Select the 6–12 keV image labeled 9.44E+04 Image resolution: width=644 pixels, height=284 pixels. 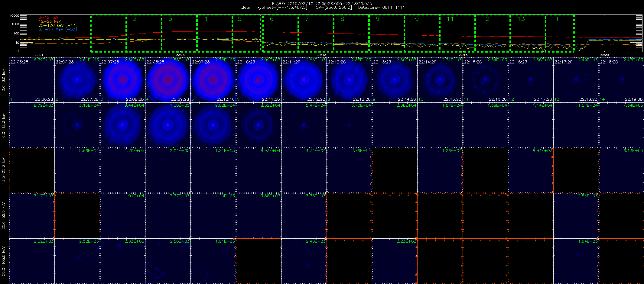pyautogui.click(x=122, y=125)
